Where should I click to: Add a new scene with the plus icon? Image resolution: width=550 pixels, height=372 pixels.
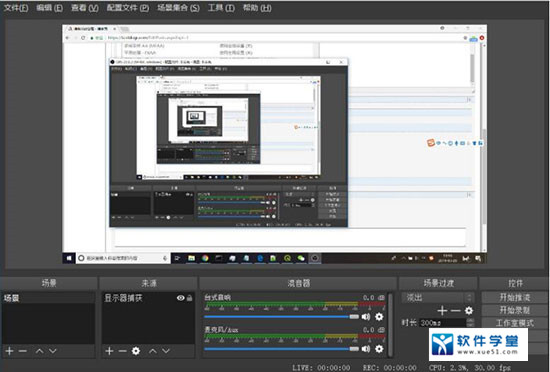click(9, 351)
